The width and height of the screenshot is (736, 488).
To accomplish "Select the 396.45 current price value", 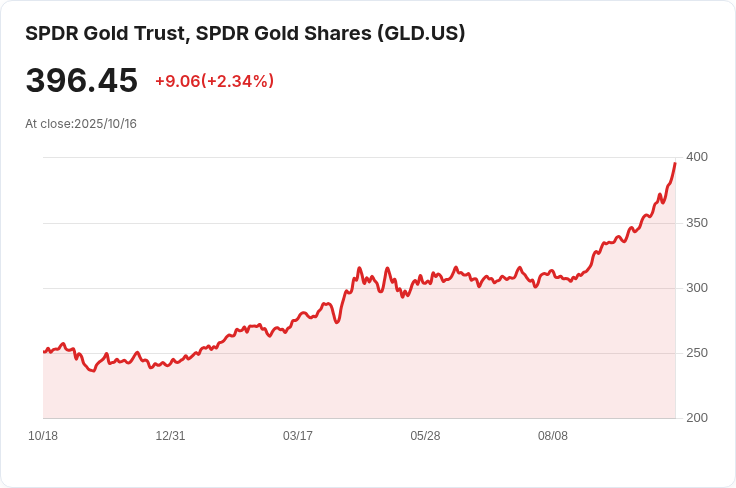I will (x=81, y=81).
